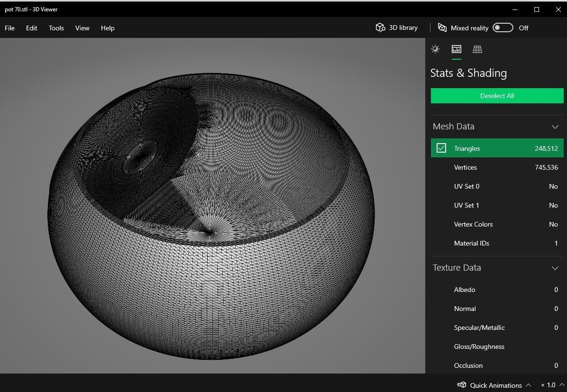Collapse the Mesh Data section
This screenshot has height=392, width=567.
pos(555,127)
